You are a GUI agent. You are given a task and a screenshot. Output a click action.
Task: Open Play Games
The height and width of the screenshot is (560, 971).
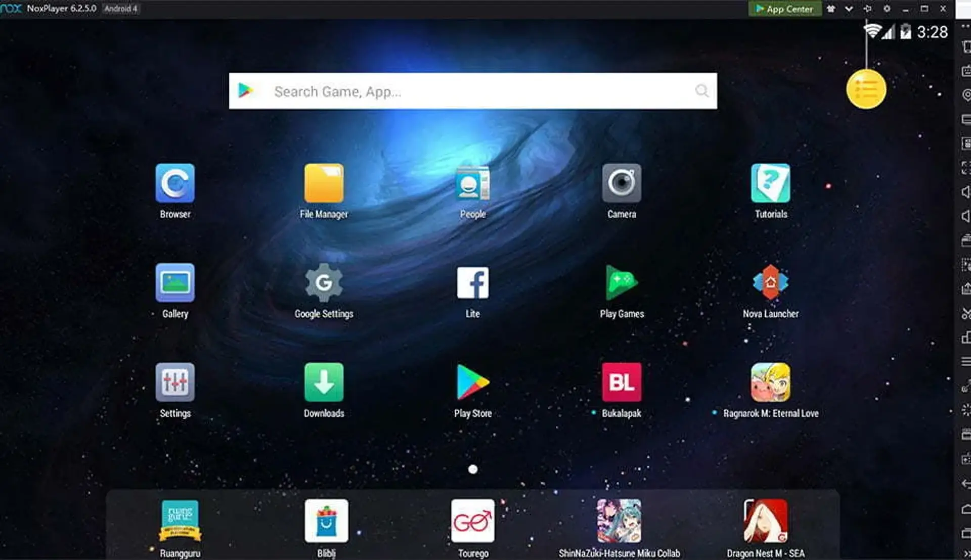pos(622,283)
